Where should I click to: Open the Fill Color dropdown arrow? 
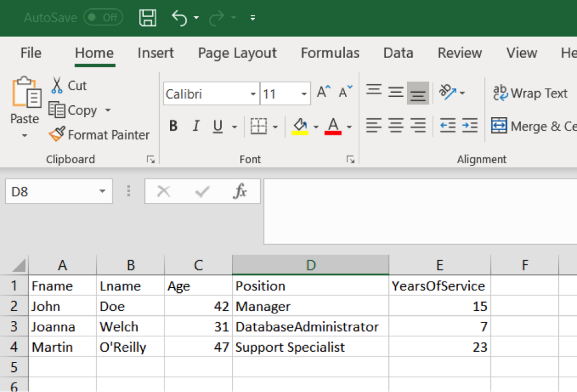coord(316,127)
